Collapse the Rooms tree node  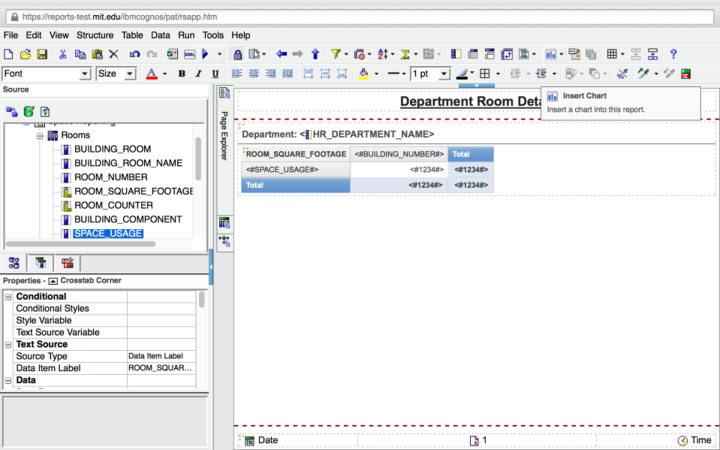pyautogui.click(x=40, y=135)
